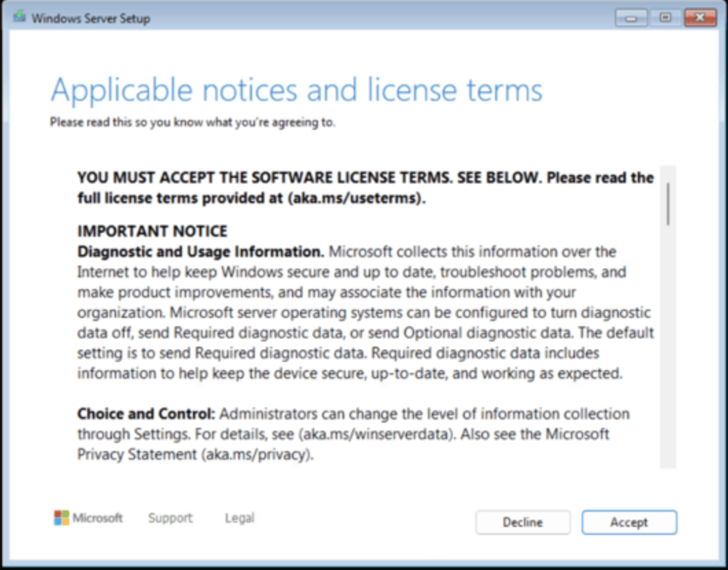This screenshot has height=570, width=728.
Task: Click the 'Windows Server Setup' title text
Action: (x=91, y=19)
